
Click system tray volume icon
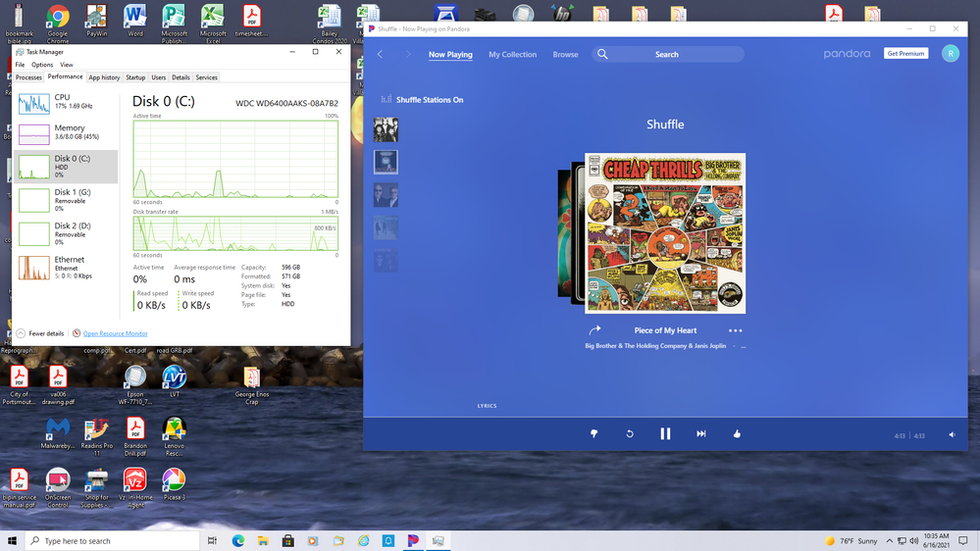pos(913,541)
